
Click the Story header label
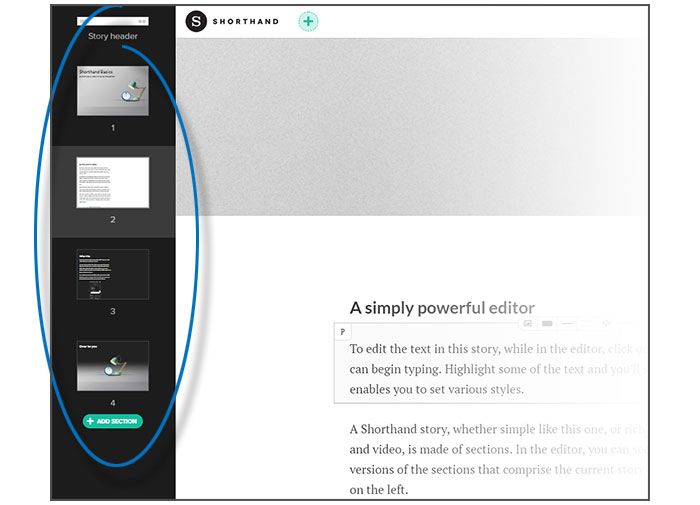tap(113, 36)
